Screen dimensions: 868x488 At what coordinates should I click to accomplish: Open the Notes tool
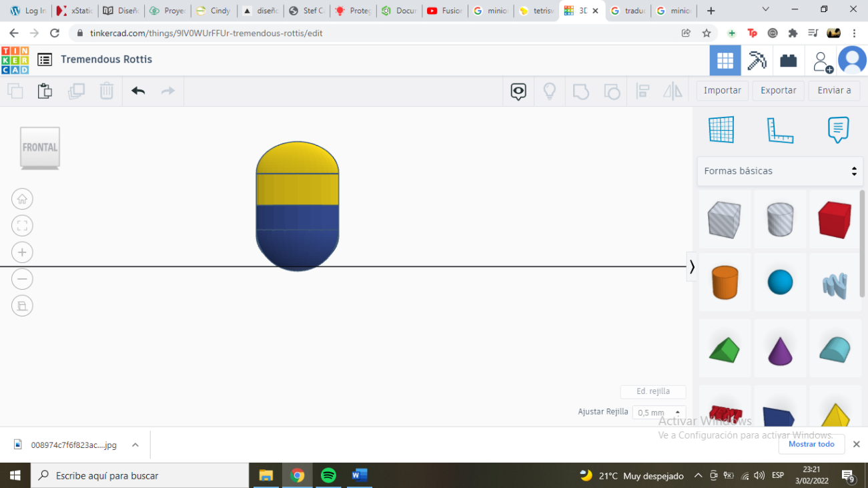click(838, 130)
